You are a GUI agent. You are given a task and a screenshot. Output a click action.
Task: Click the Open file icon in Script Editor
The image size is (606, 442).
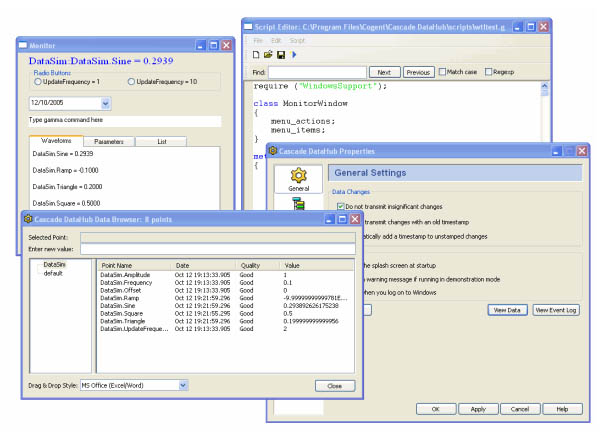click(268, 55)
